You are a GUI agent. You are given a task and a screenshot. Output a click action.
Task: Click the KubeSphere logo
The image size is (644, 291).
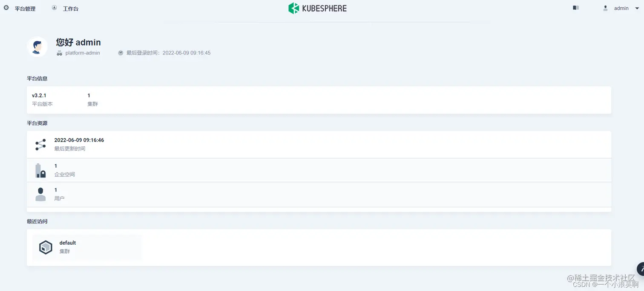(317, 8)
